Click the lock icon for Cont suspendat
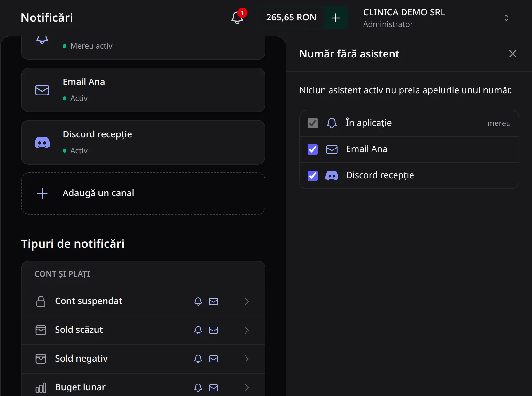The width and height of the screenshot is (532, 396). click(x=41, y=301)
